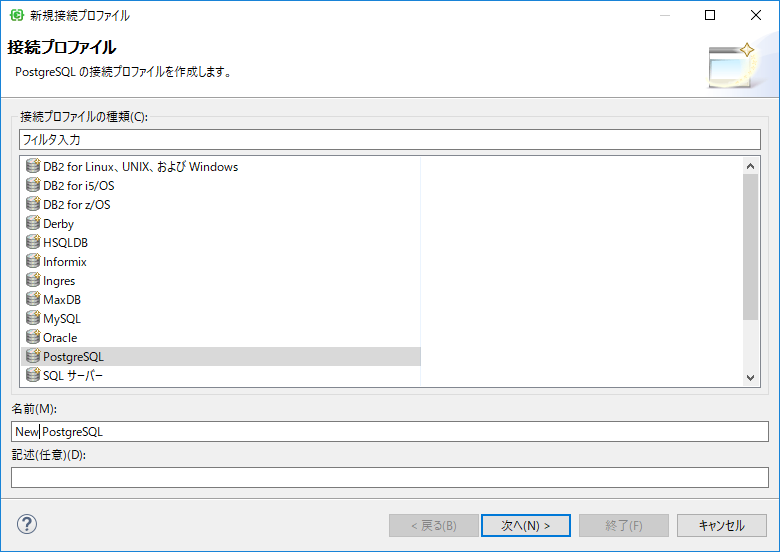Image resolution: width=781 pixels, height=553 pixels.
Task: Click the < 戻る(B) button
Action: click(x=434, y=526)
